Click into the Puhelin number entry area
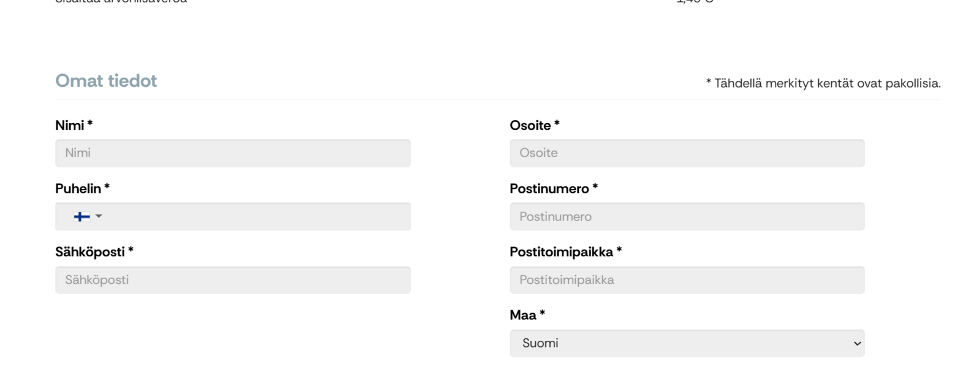 click(257, 217)
